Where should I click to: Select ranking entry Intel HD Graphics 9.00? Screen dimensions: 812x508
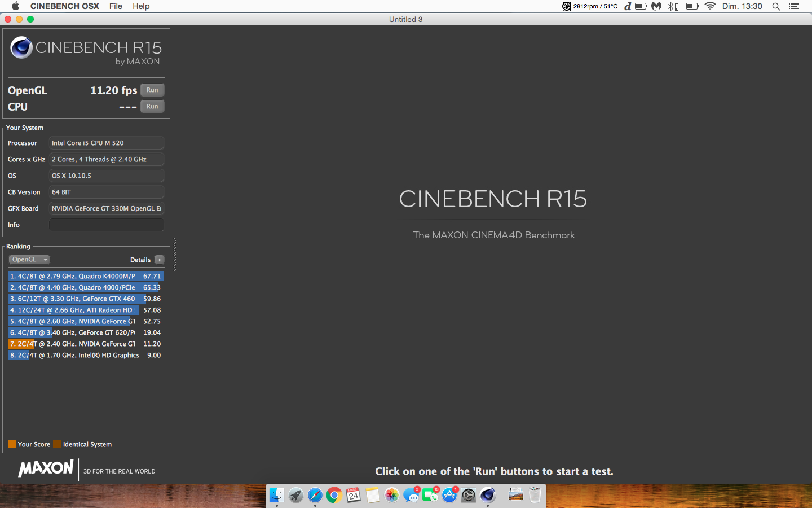pyautogui.click(x=86, y=355)
